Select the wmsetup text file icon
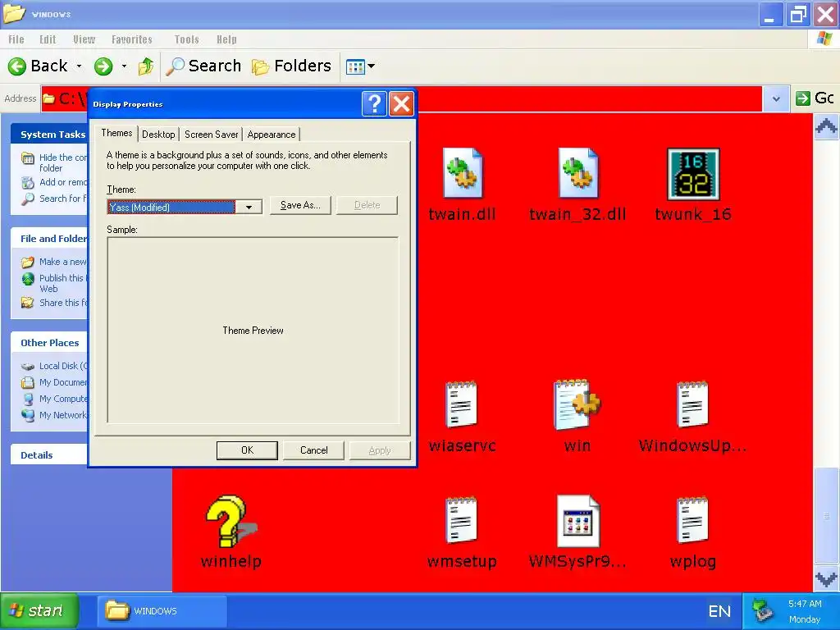Viewport: 840px width, 630px height. 461,520
